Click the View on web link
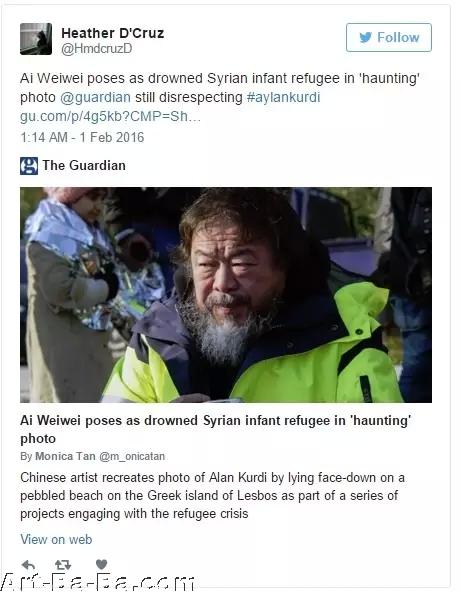Screen dimensions: 461x593 (56, 539)
